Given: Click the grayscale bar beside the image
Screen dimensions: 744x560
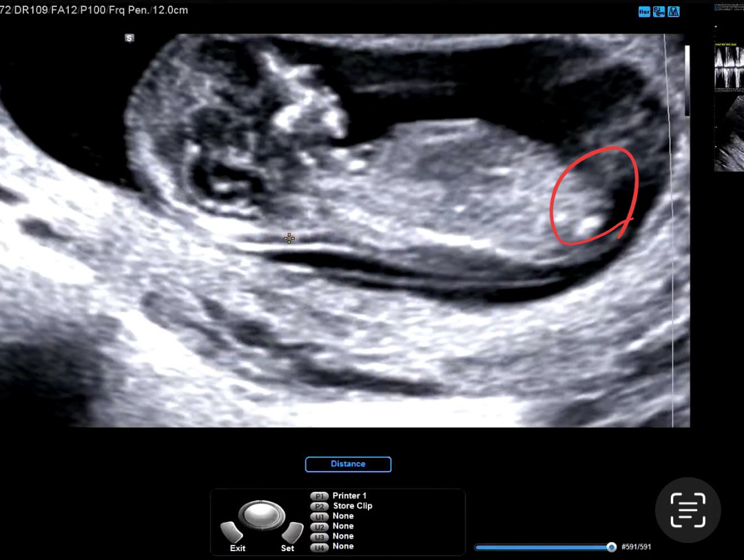Looking at the screenshot, I should pos(686,81).
